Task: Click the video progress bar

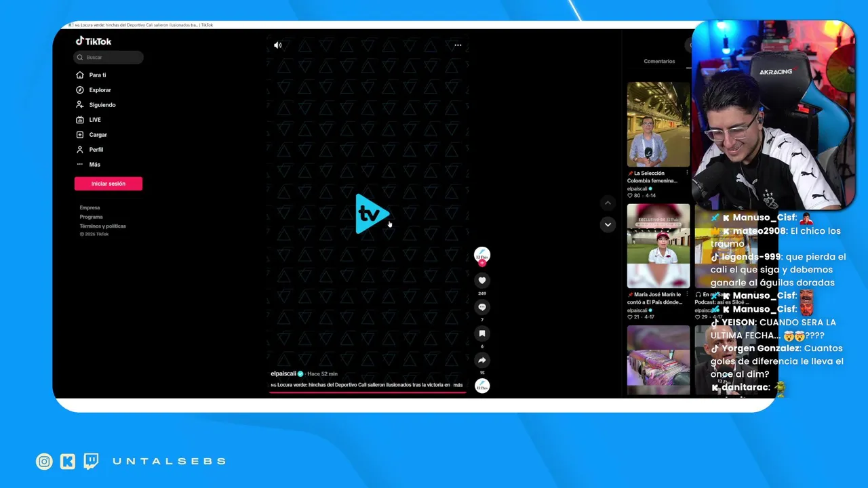Action: pos(368,392)
